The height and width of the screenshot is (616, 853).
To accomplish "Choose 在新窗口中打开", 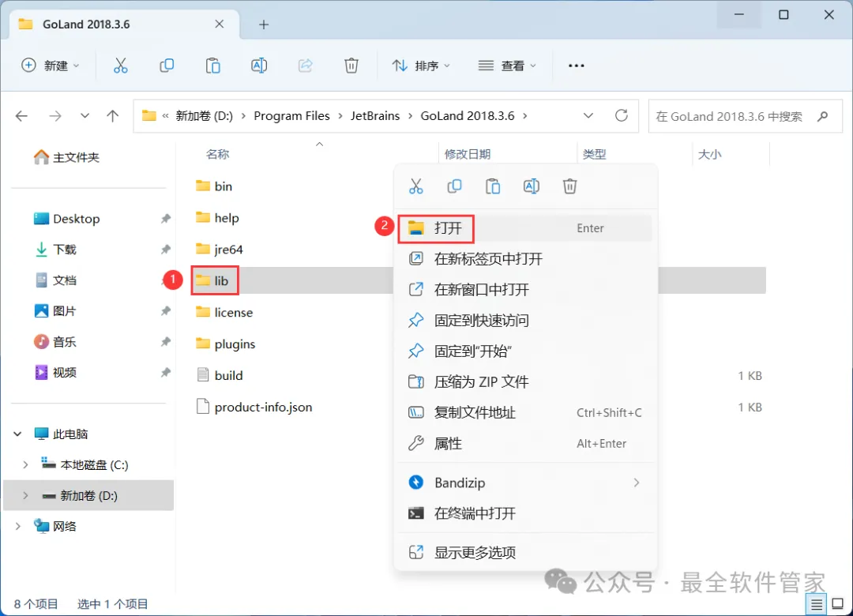I will 525,290.
